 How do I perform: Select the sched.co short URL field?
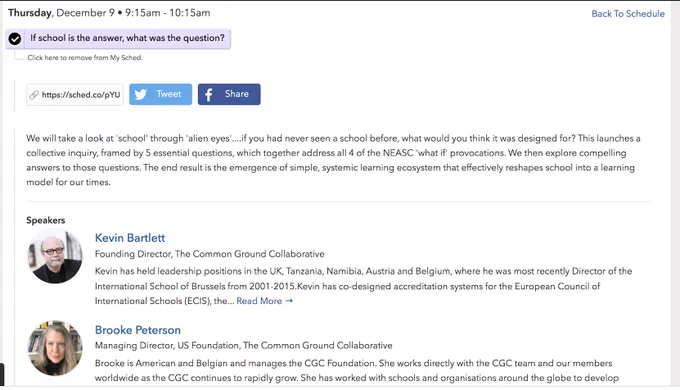[75, 95]
